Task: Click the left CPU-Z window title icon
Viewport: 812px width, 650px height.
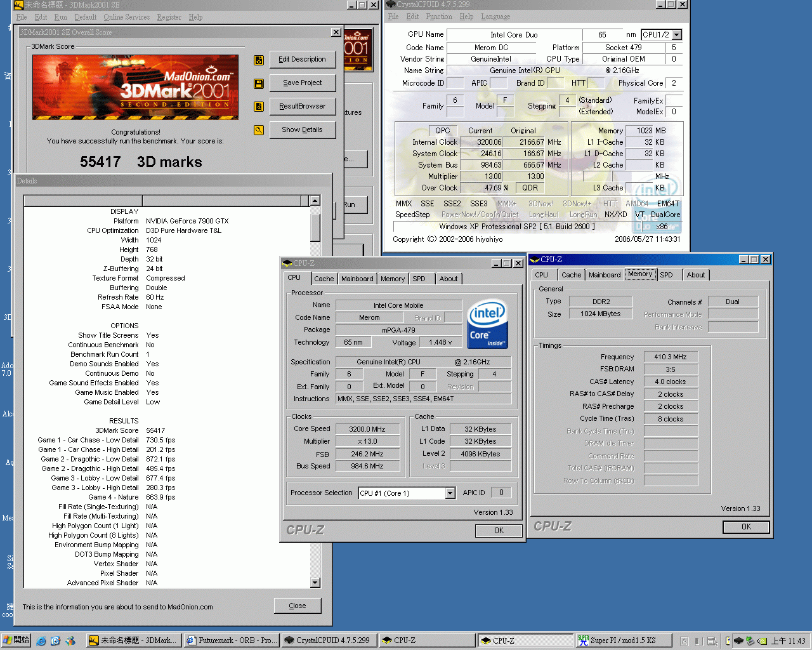Action: [x=287, y=263]
